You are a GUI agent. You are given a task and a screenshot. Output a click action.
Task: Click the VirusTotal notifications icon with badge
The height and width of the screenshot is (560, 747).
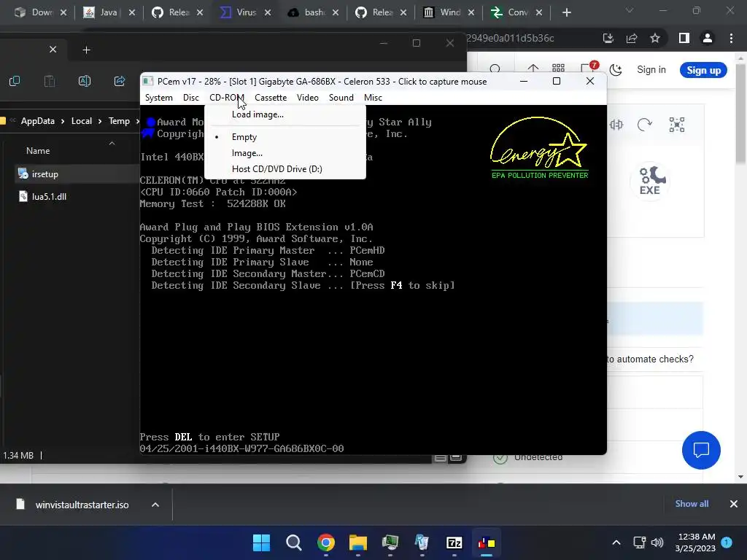tap(589, 69)
